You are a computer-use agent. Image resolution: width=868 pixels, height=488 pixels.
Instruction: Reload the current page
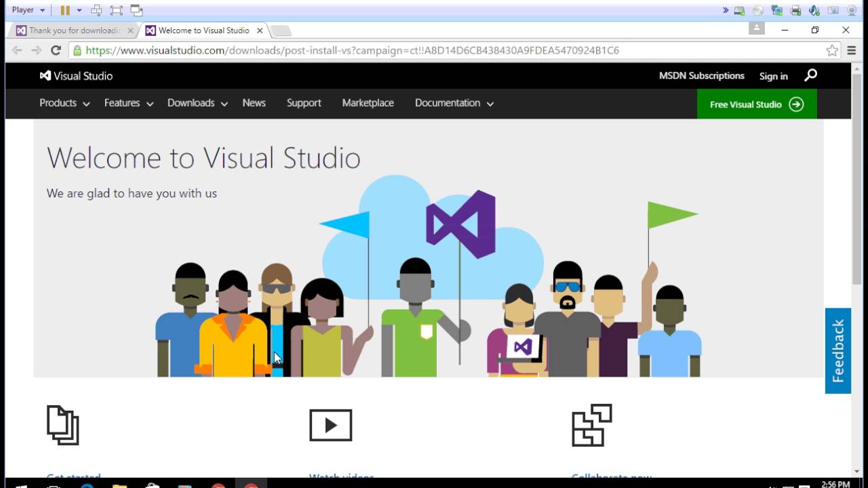(56, 50)
